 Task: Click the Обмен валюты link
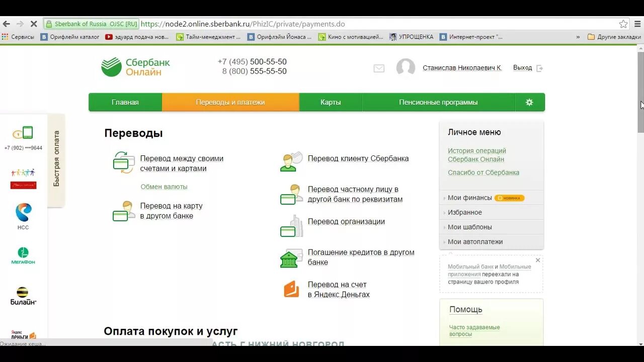(164, 187)
